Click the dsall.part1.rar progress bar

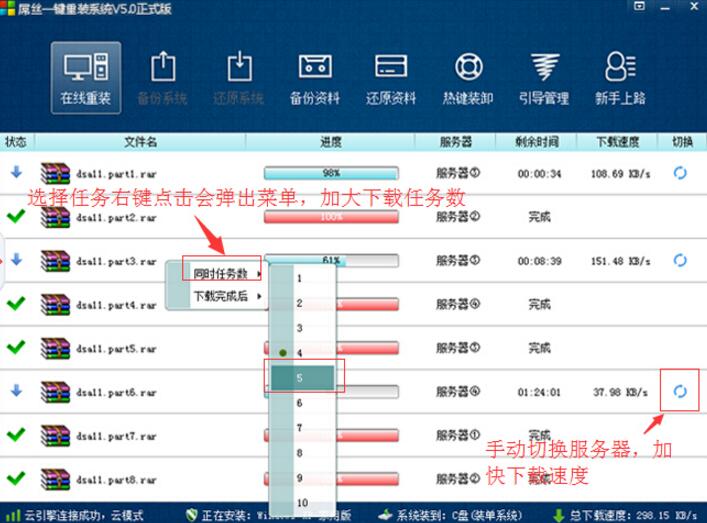[330, 173]
